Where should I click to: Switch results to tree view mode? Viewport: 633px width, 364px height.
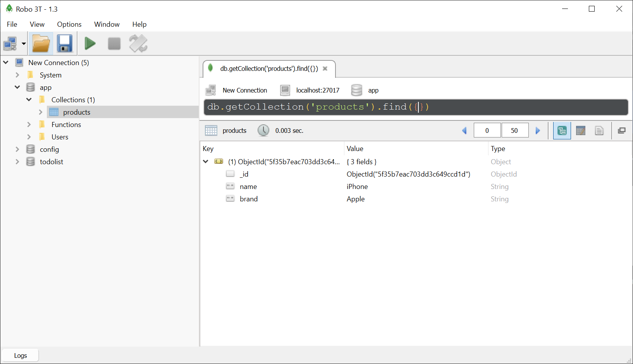click(562, 130)
